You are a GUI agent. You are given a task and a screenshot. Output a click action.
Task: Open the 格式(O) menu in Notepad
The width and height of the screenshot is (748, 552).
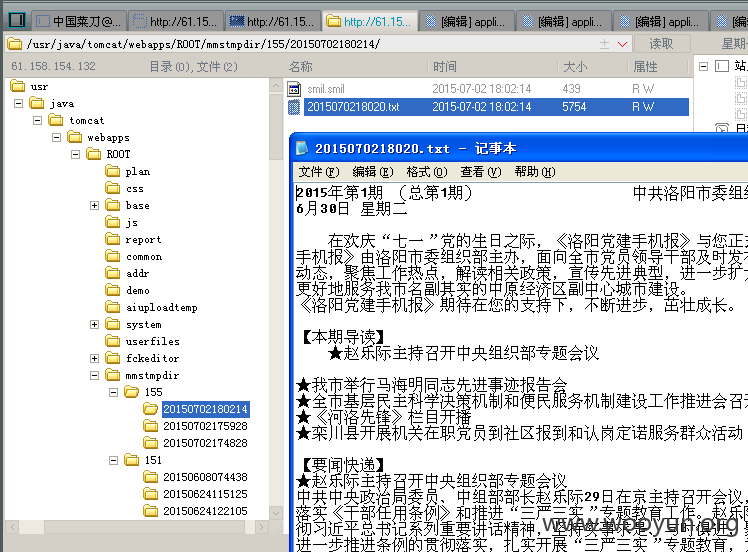pyautogui.click(x=426, y=172)
